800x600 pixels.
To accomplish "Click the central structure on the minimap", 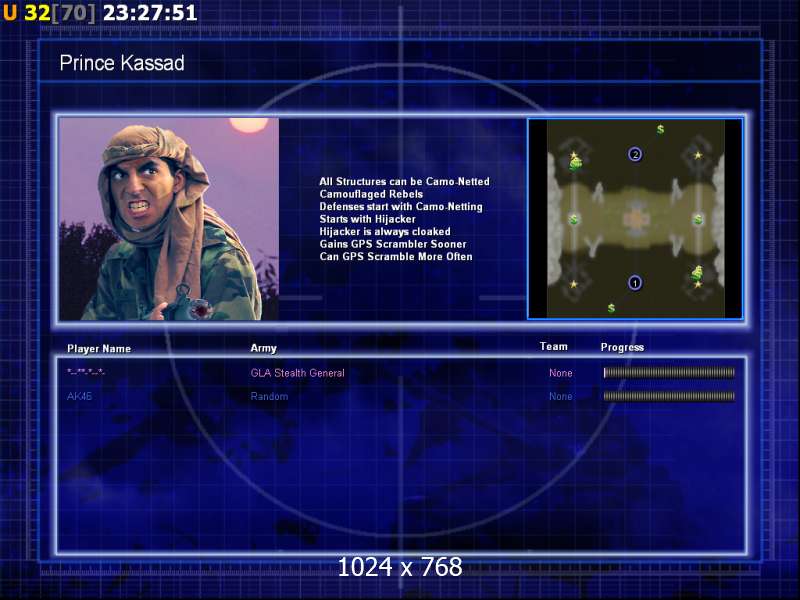I will click(x=636, y=219).
